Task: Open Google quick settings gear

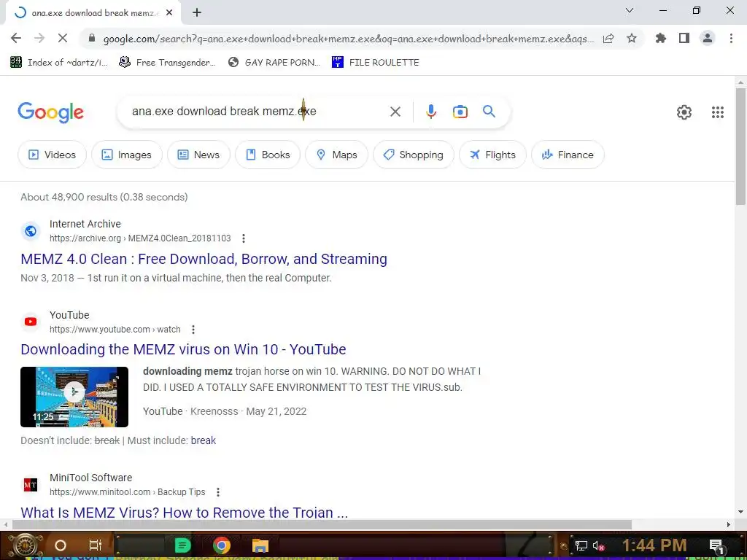Action: (684, 112)
